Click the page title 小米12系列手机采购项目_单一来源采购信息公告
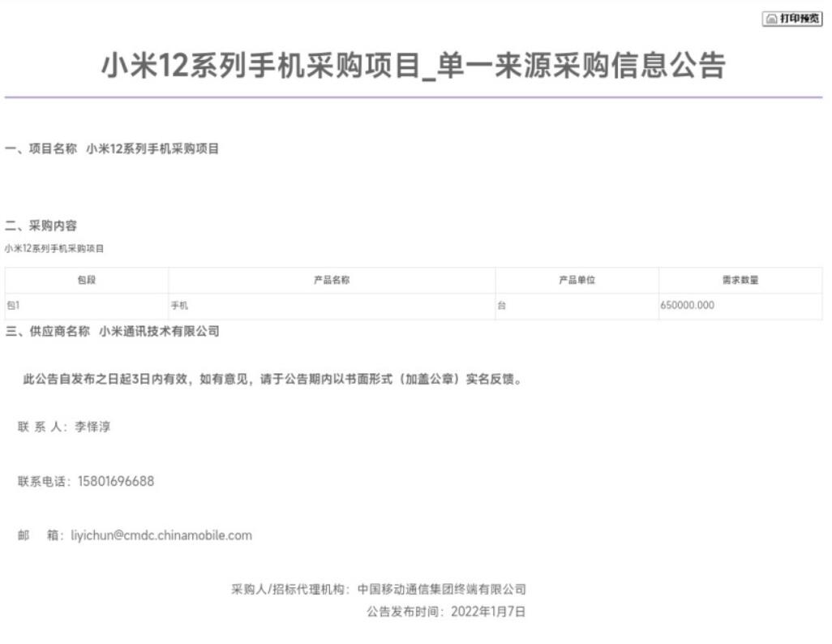The width and height of the screenshot is (832, 644). 414,66
